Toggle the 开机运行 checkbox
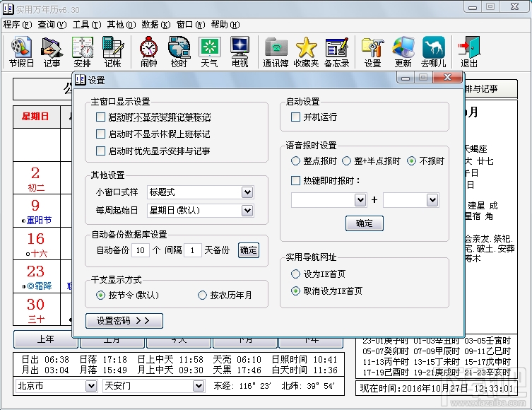The width and height of the screenshot is (532, 410). pyautogui.click(x=295, y=117)
